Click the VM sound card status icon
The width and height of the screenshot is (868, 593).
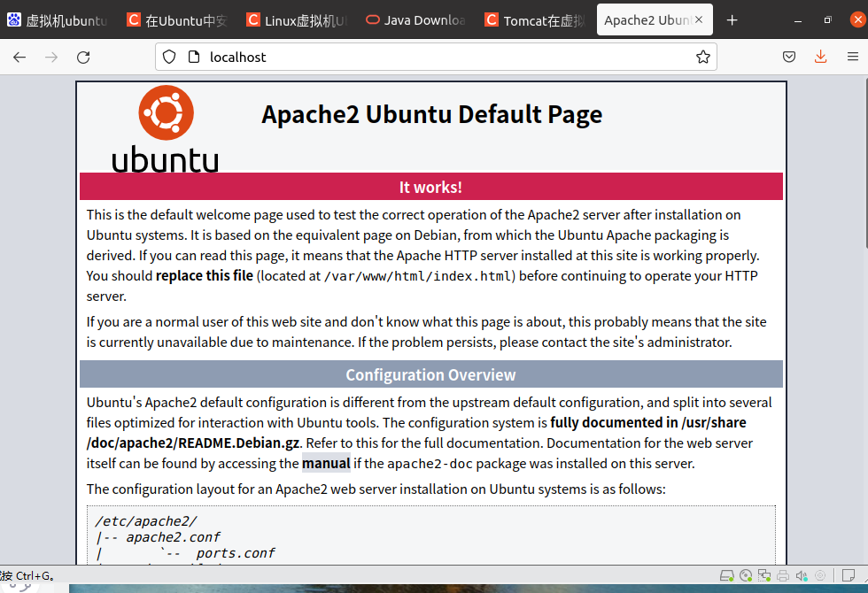802,576
